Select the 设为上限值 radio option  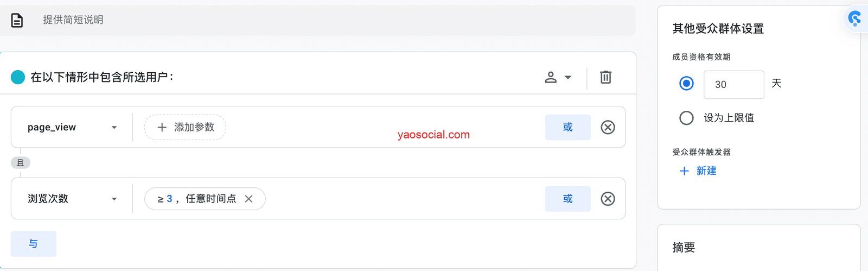click(686, 118)
